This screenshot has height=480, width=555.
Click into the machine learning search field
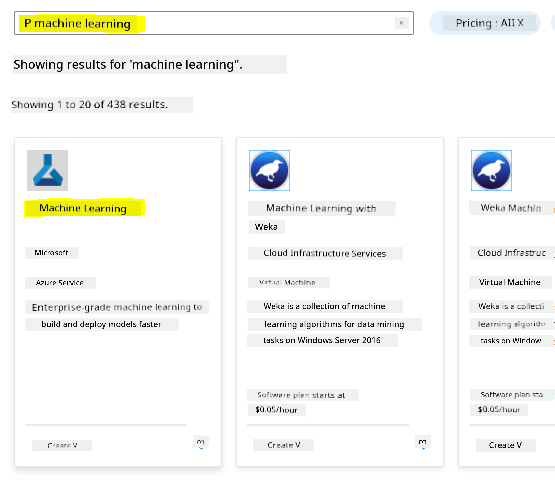click(214, 23)
